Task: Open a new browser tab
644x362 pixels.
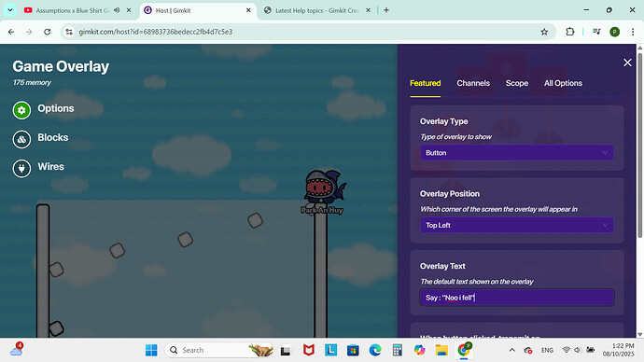Action: (x=386, y=10)
